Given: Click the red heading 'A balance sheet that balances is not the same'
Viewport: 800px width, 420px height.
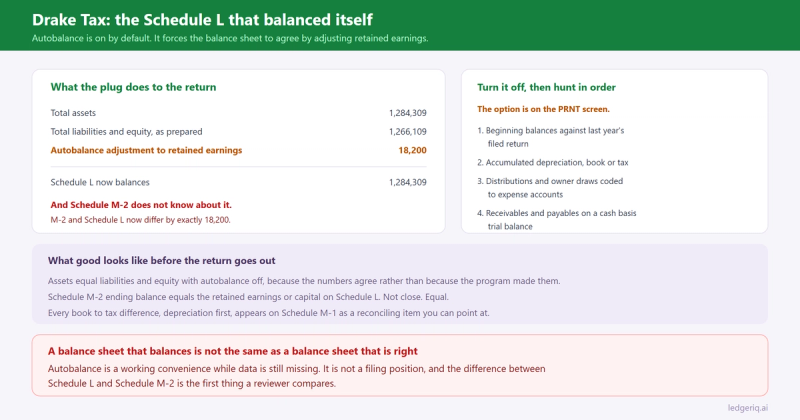Looking at the screenshot, I should 233,351.
